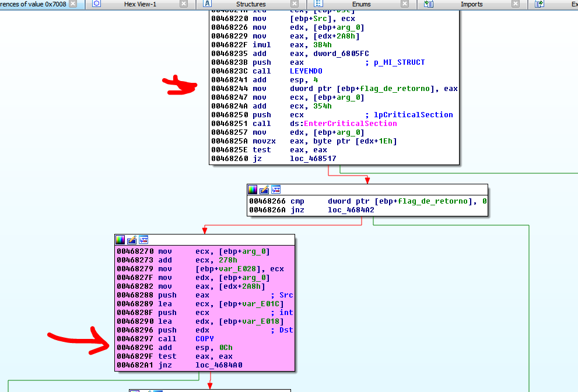Click pencil edit icon on cmp flag_de_retorno block
The height and width of the screenshot is (392, 578).
tap(264, 190)
